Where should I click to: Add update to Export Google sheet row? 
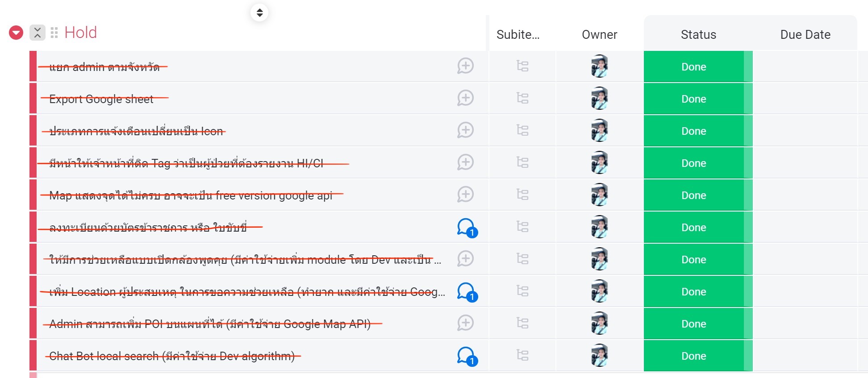pyautogui.click(x=465, y=98)
